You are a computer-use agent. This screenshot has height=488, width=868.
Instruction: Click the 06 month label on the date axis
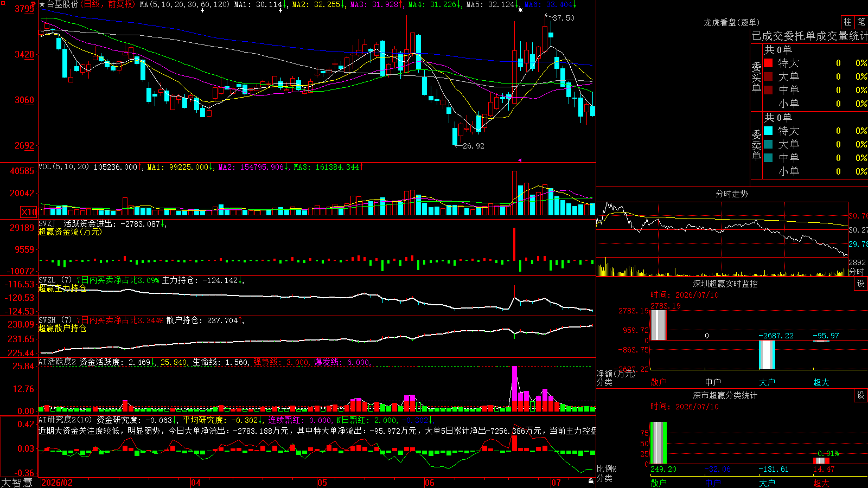click(430, 483)
